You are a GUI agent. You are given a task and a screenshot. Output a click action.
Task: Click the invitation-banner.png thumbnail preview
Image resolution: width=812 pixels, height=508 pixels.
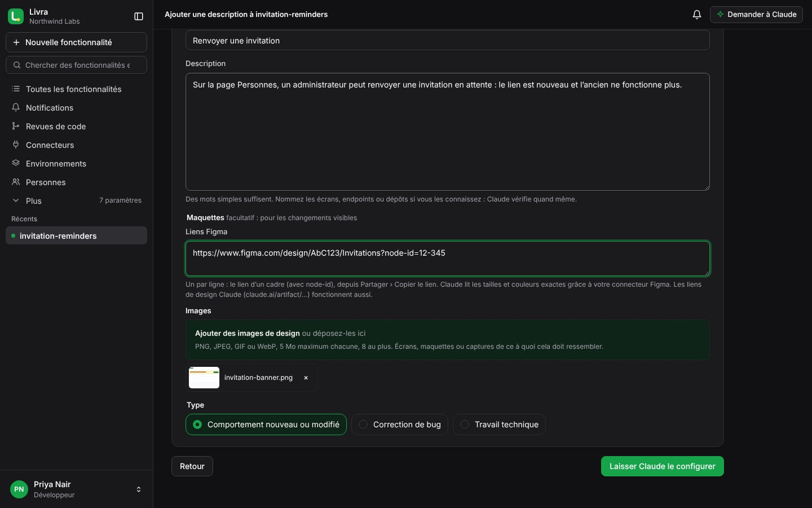[x=204, y=378]
